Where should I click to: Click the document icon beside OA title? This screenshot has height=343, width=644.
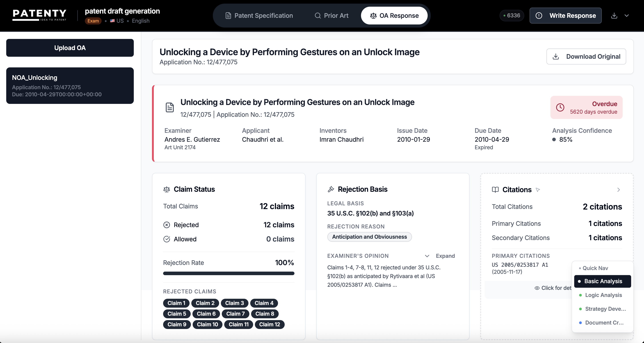(170, 108)
